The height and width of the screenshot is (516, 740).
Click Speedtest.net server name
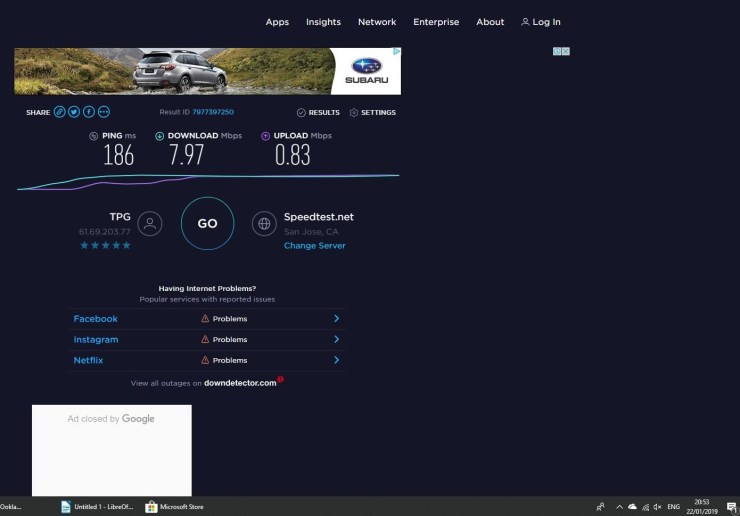319,217
